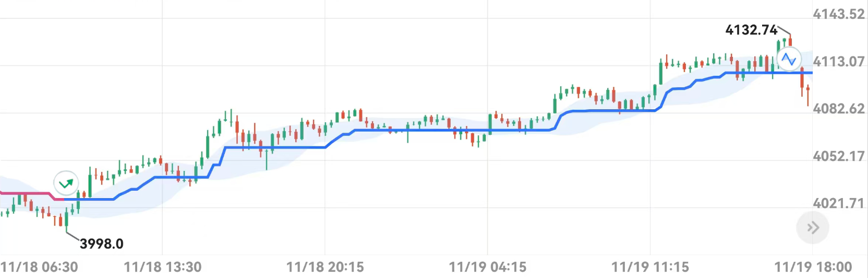The width and height of the screenshot is (868, 278).
Task: Click the 4052.17 price axis label
Action: pos(839,156)
